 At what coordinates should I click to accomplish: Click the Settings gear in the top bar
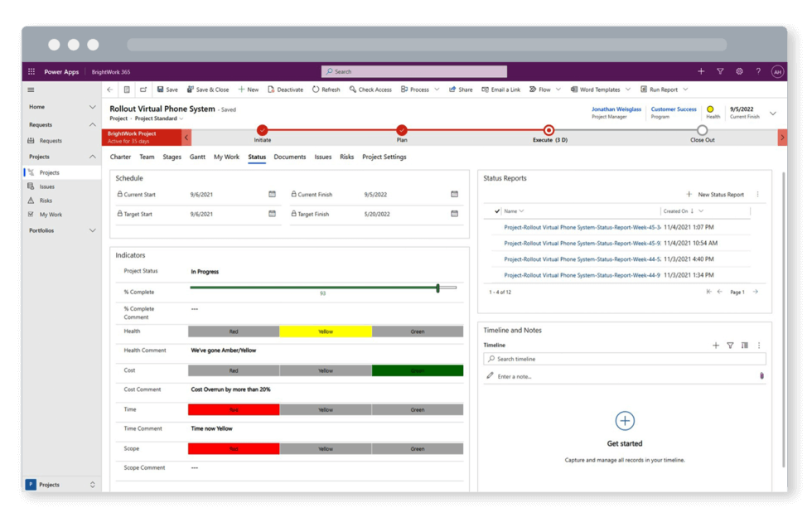(739, 71)
